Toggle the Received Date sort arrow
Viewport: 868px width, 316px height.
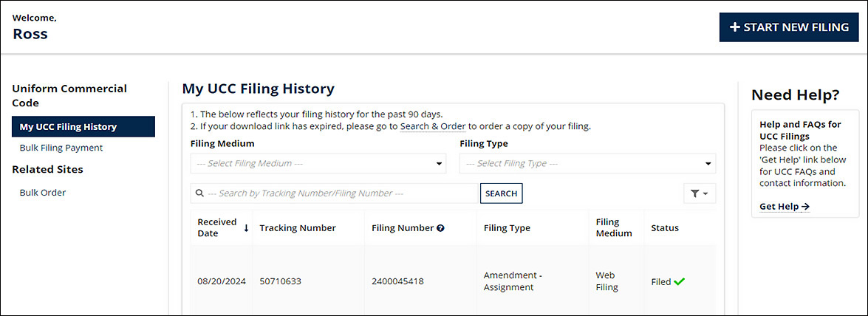246,228
